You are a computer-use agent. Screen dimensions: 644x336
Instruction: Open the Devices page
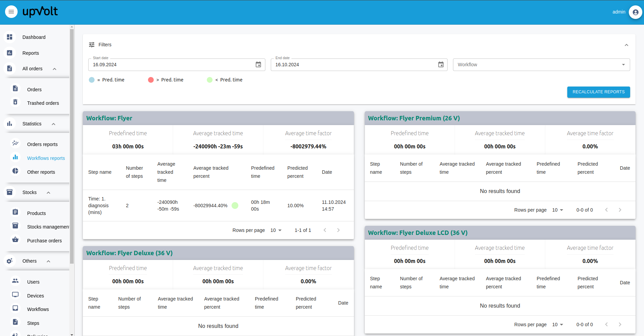(35, 296)
